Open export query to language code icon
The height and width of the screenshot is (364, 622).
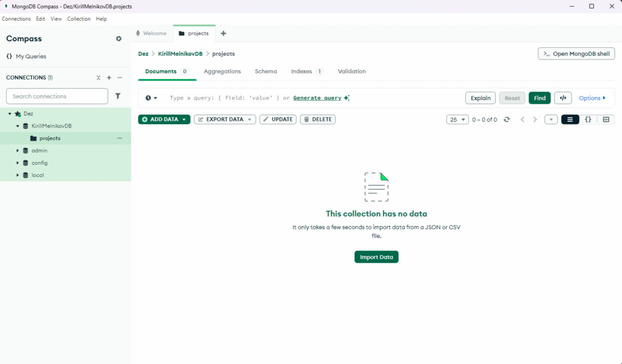[x=563, y=98]
